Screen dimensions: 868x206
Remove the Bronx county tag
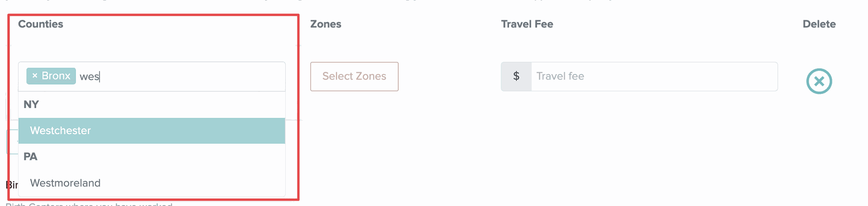pyautogui.click(x=35, y=76)
